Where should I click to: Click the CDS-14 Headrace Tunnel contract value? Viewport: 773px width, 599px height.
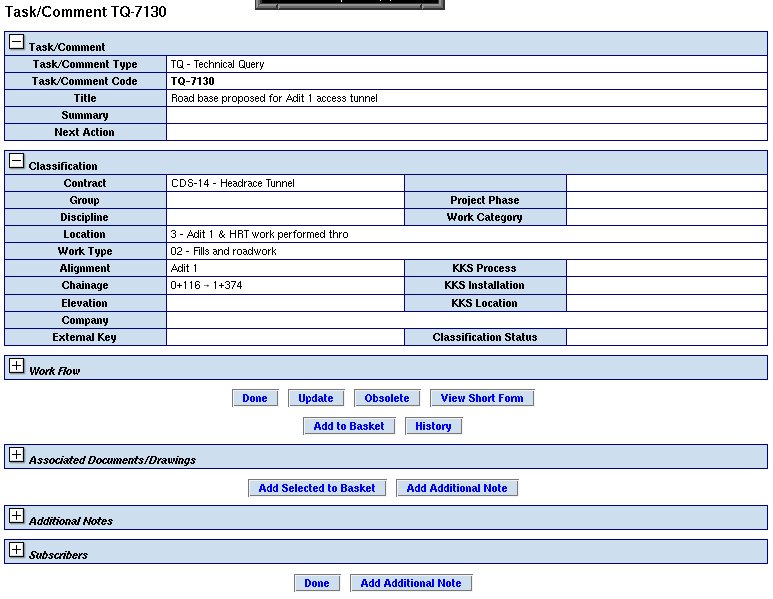click(232, 183)
